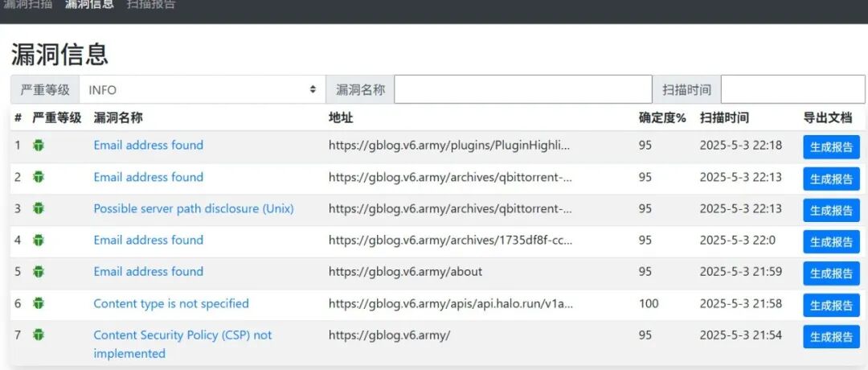
Task: Open the 扫描报告 nav tab
Action: click(151, 5)
